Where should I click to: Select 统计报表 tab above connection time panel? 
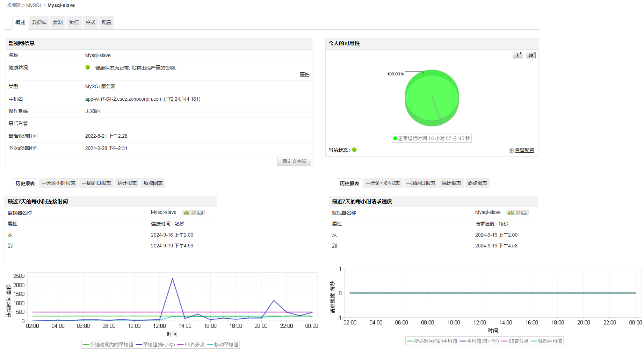[x=127, y=183]
